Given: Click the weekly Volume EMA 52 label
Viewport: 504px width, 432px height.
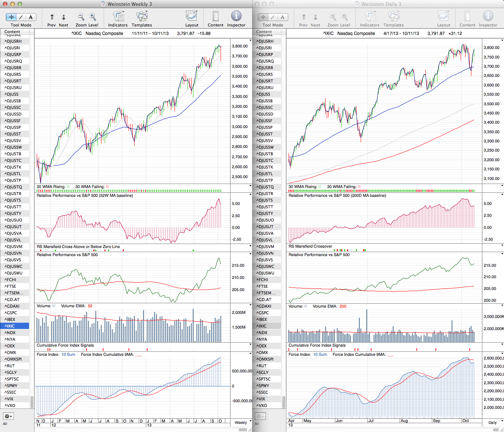Looking at the screenshot, I should [76, 306].
